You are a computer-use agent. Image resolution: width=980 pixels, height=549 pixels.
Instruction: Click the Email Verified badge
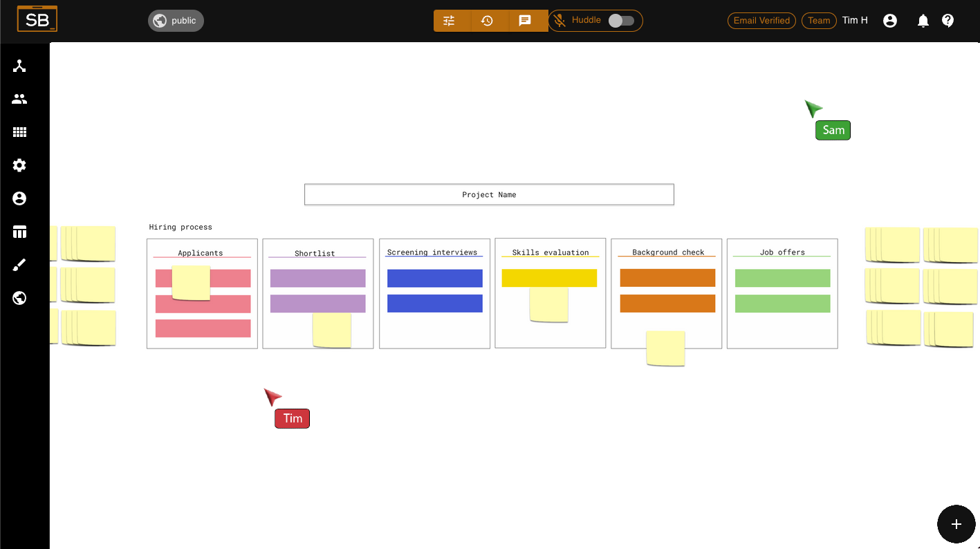coord(761,21)
